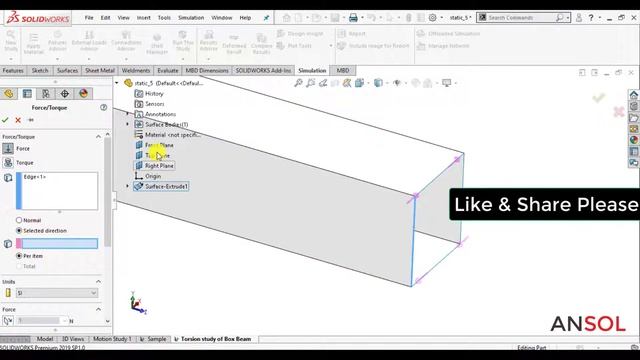Select the Per item radio button

19,256
